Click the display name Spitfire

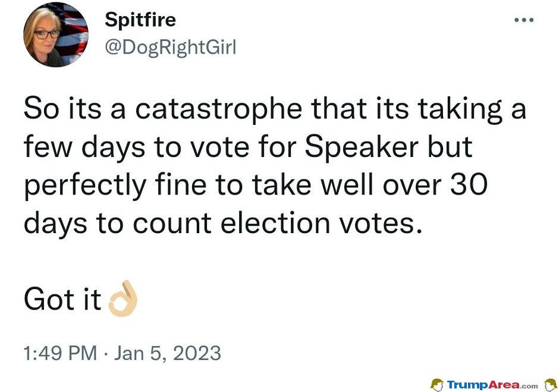click(x=140, y=20)
